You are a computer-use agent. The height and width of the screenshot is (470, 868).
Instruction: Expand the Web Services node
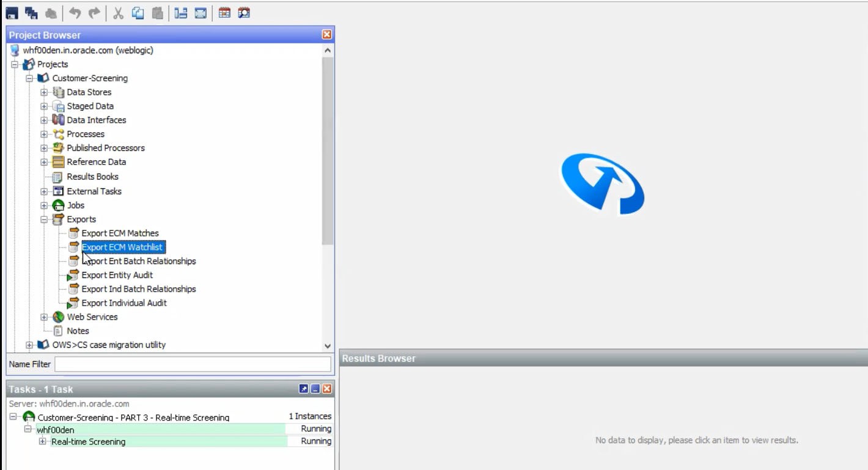pyautogui.click(x=44, y=317)
